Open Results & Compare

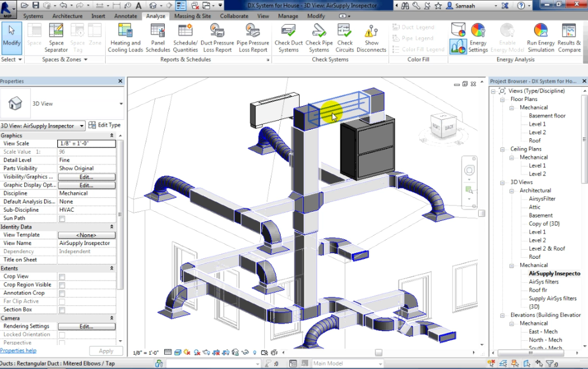pos(569,38)
